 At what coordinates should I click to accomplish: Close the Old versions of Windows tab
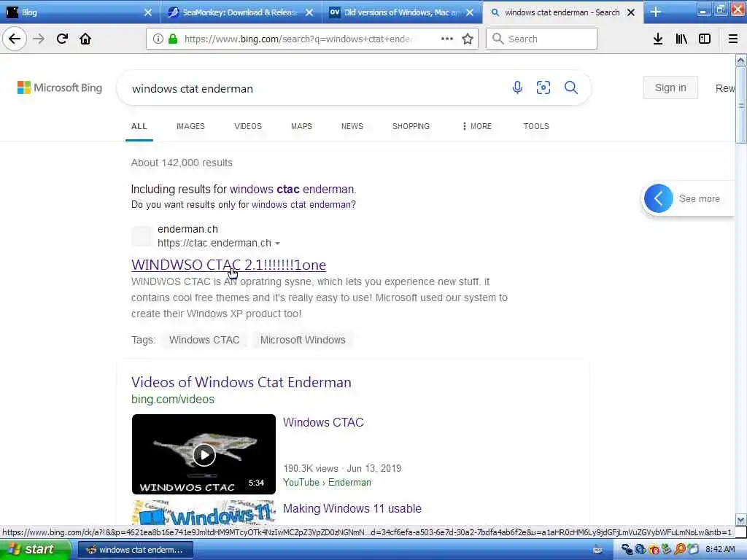(x=470, y=12)
